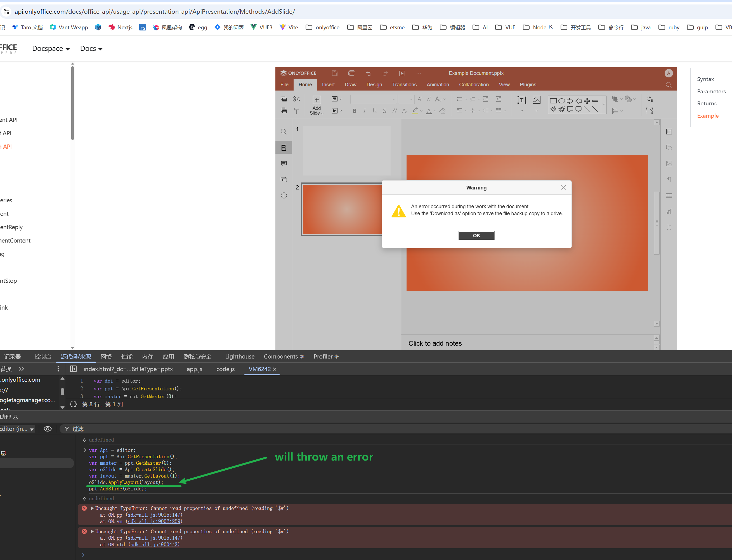Click the Replace icon in ribbon
Image resolution: width=732 pixels, height=560 pixels.
tap(650, 99)
